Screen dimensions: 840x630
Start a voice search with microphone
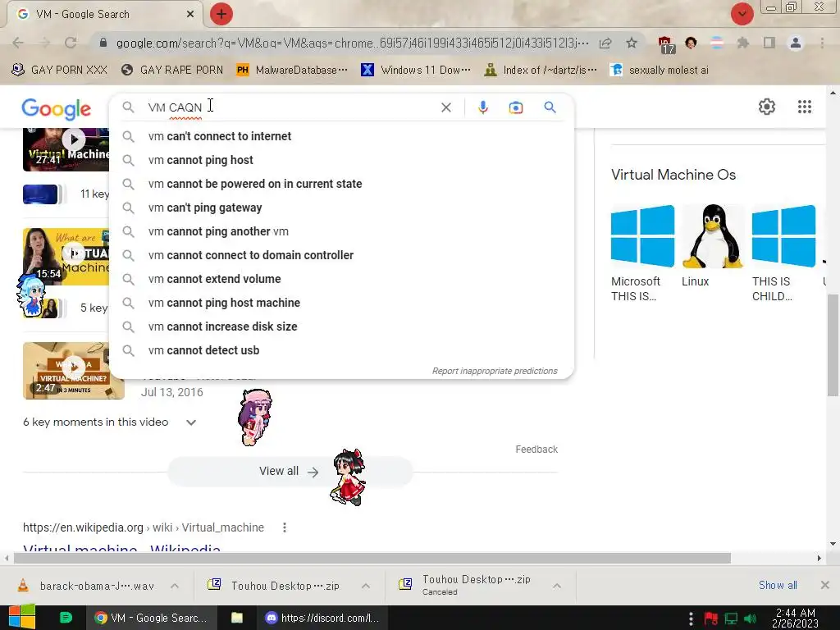[482, 107]
